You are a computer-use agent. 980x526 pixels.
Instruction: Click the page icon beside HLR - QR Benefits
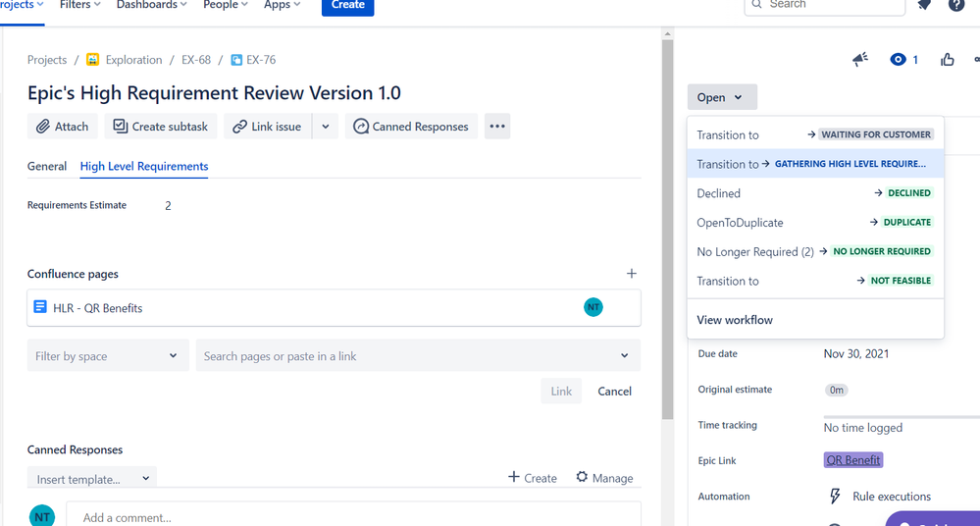[x=40, y=306]
